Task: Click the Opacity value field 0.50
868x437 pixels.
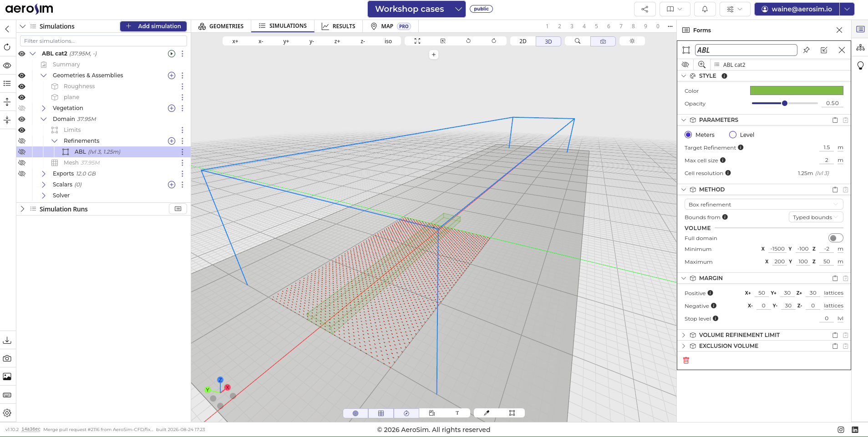Action: [832, 103]
